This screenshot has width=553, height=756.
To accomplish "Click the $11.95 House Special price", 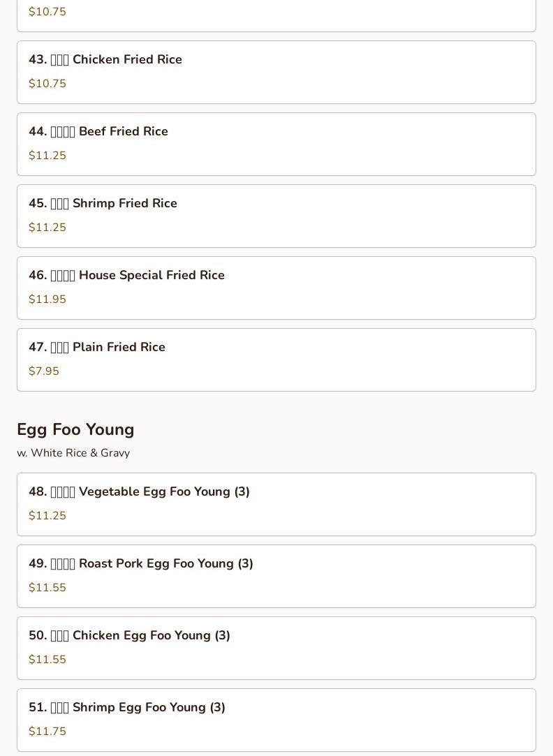I will coord(47,299).
